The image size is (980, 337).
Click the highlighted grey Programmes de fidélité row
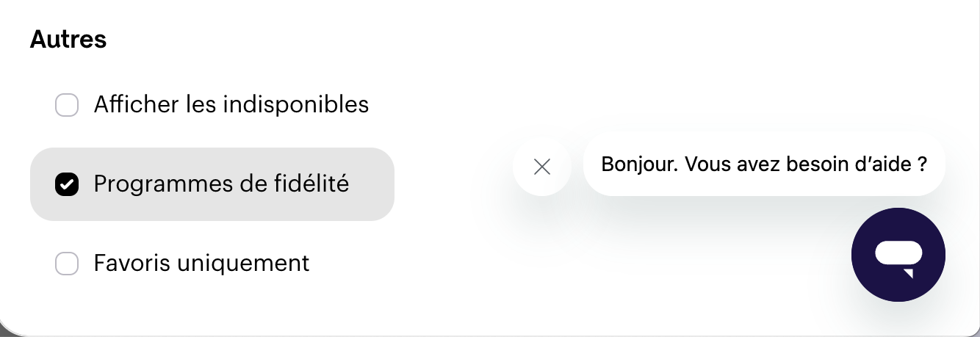tap(212, 184)
